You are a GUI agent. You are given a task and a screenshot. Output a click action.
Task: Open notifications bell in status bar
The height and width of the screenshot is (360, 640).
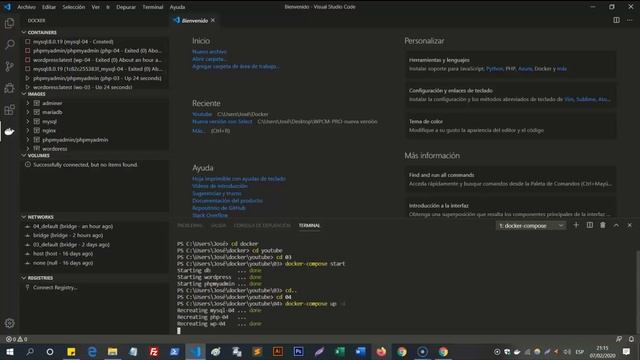tap(631, 339)
